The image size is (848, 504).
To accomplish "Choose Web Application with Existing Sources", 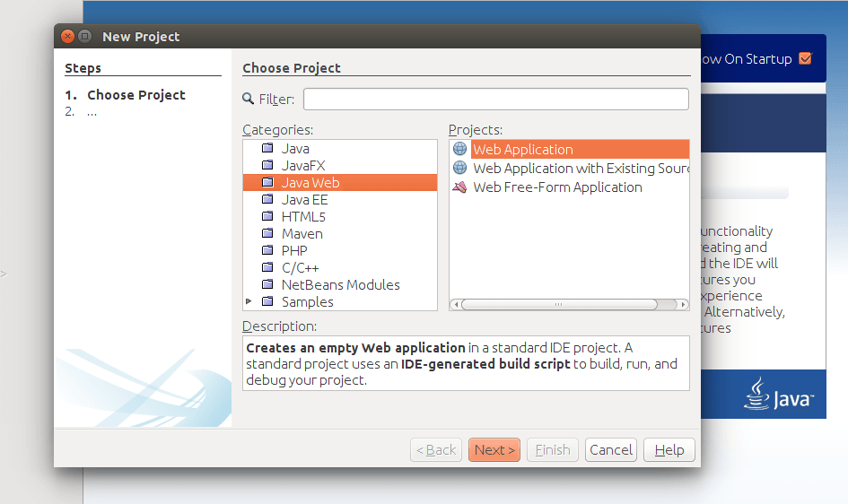I will point(580,169).
